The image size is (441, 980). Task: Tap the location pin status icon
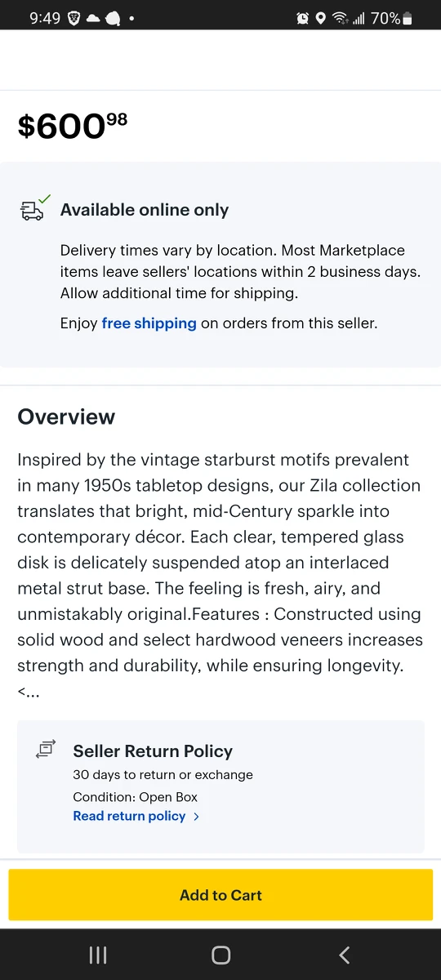tap(321, 18)
